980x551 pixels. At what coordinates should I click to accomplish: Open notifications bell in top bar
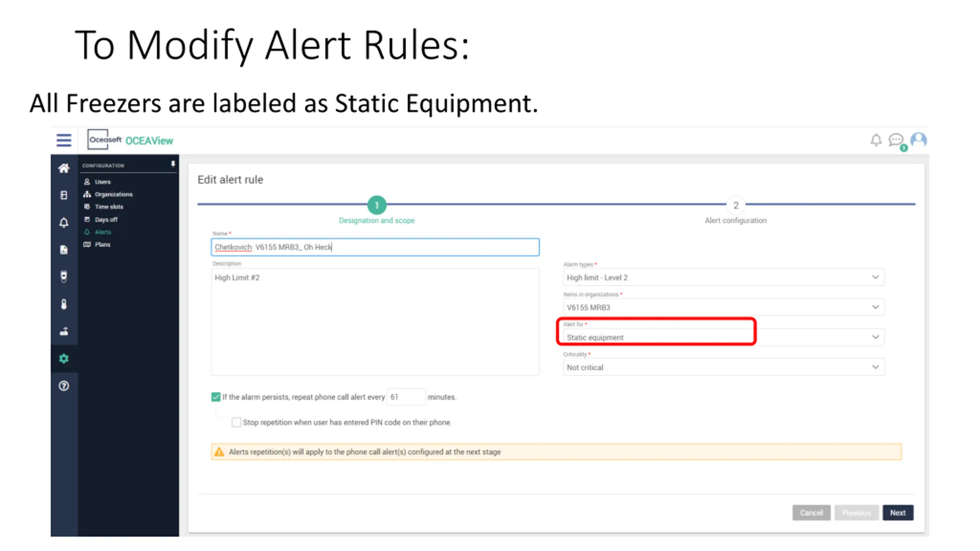point(876,140)
